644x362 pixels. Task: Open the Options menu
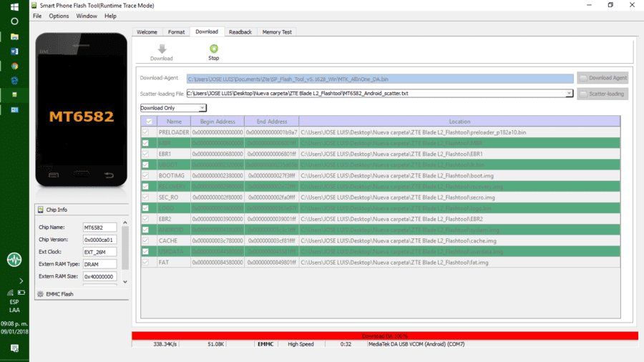coord(59,16)
